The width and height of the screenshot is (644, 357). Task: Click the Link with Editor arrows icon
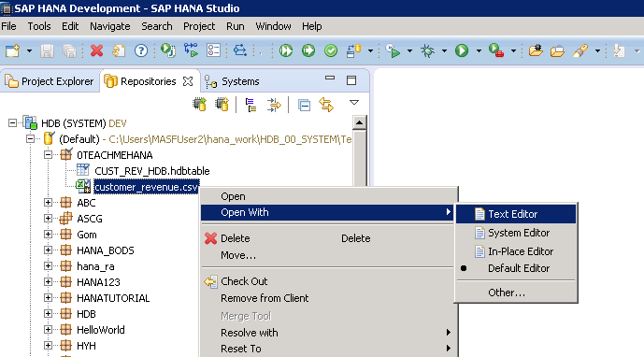pyautogui.click(x=326, y=105)
